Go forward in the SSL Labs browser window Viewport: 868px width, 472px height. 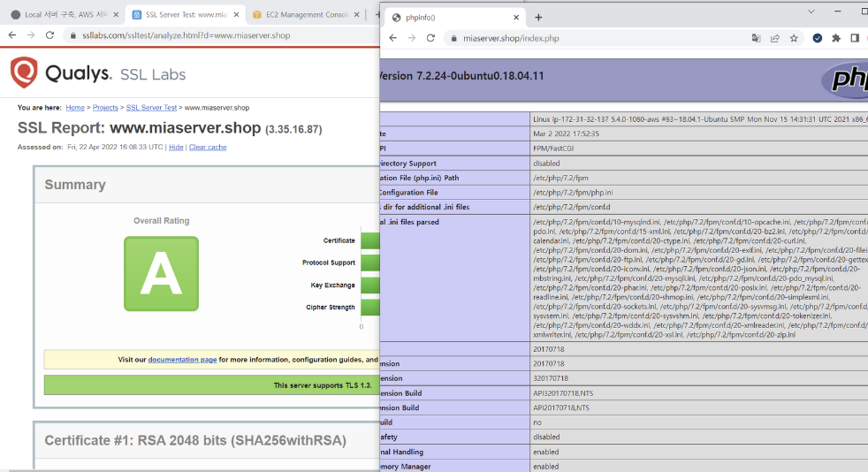[x=31, y=34]
